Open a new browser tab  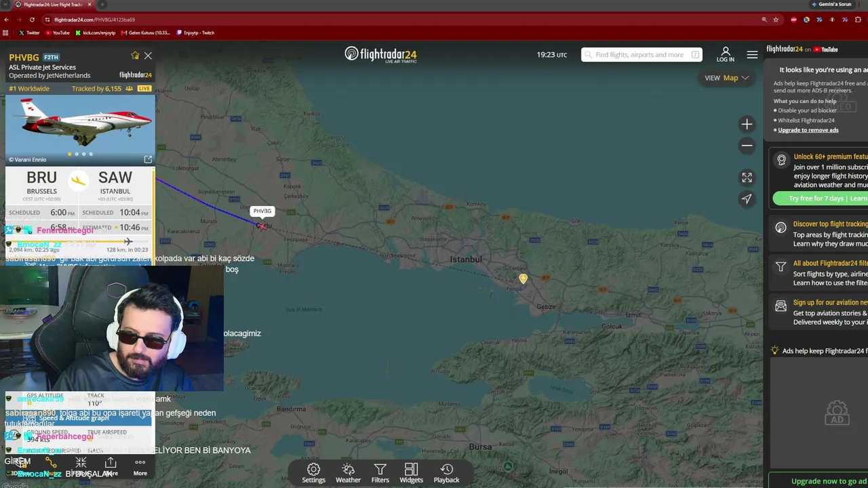(102, 4)
